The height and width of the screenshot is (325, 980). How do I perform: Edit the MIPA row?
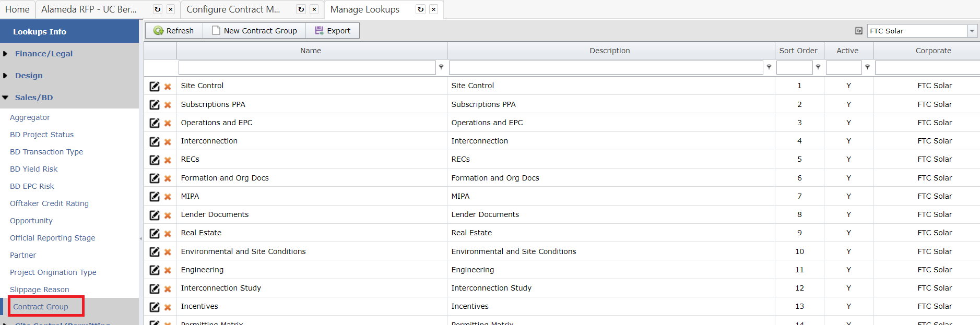(155, 196)
